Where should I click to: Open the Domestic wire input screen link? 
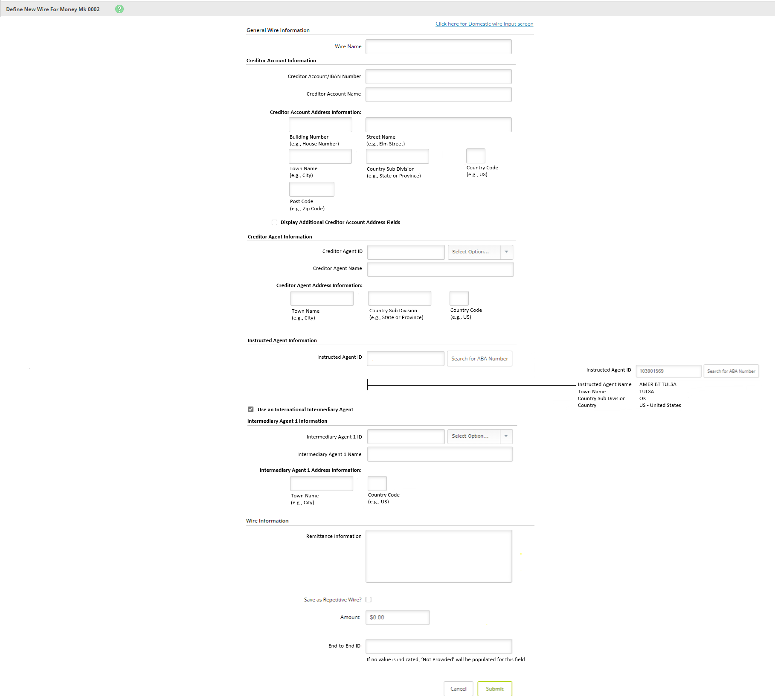[x=484, y=24]
